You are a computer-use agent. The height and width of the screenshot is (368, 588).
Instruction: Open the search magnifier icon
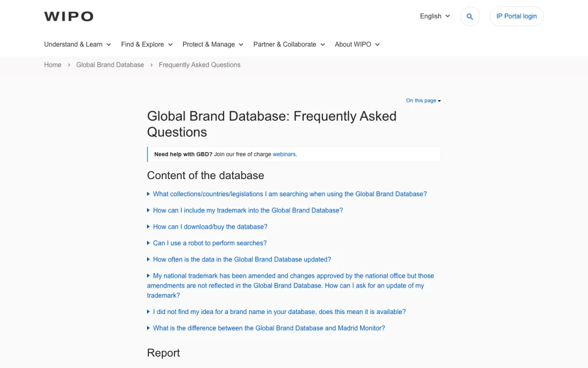470,17
